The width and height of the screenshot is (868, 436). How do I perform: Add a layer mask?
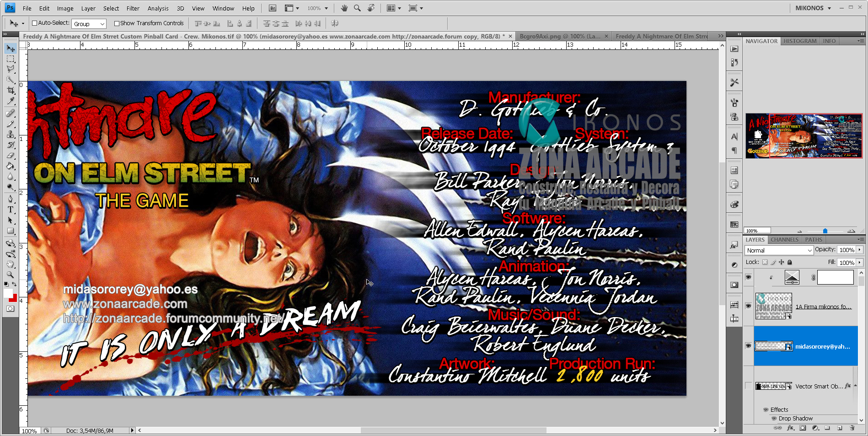click(803, 428)
